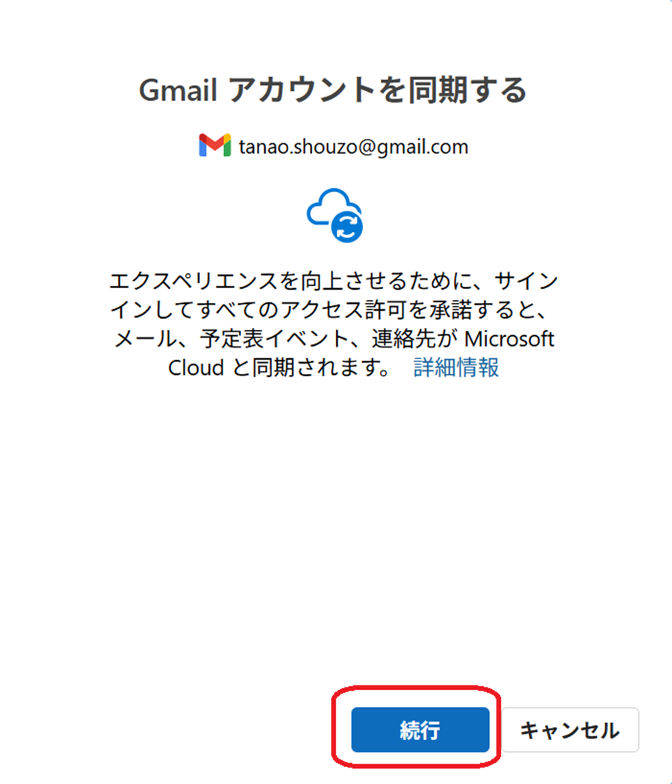Screen dimensions: 672x784
Task: Click the メール、予定表イベント phrase
Action: [x=231, y=338]
